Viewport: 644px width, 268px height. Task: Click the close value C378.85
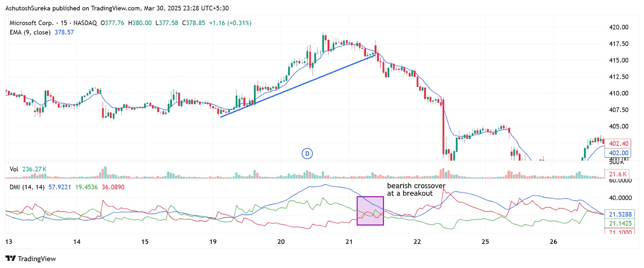coord(194,23)
